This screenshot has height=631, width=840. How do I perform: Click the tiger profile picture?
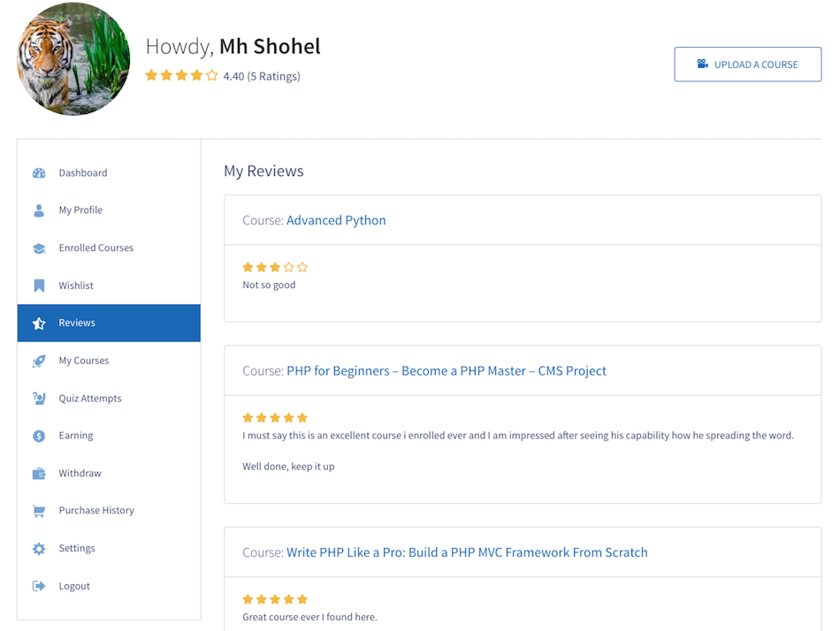(x=73, y=58)
